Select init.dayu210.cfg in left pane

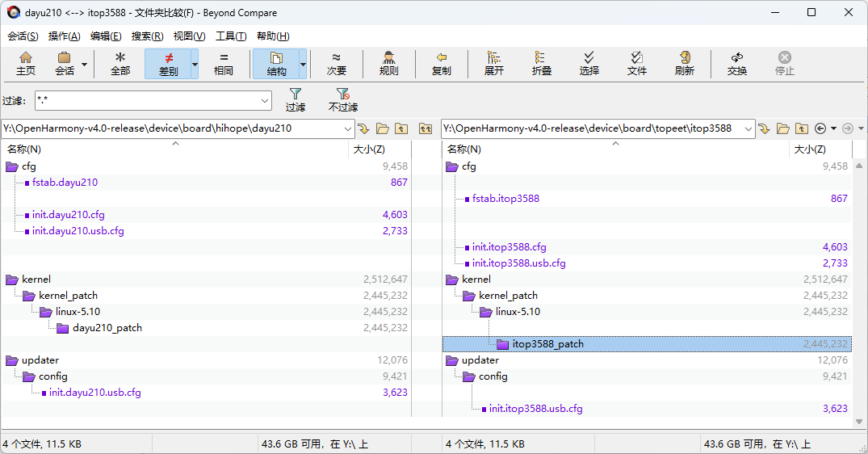pos(68,215)
